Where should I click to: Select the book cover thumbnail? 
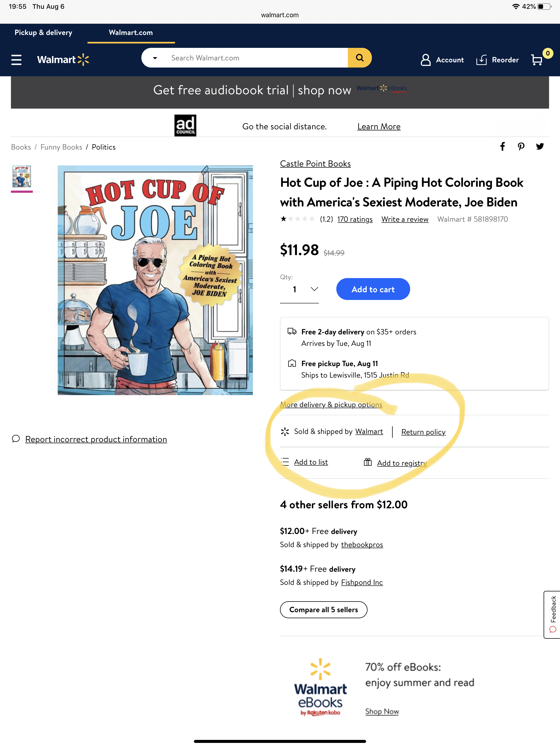[x=22, y=176]
